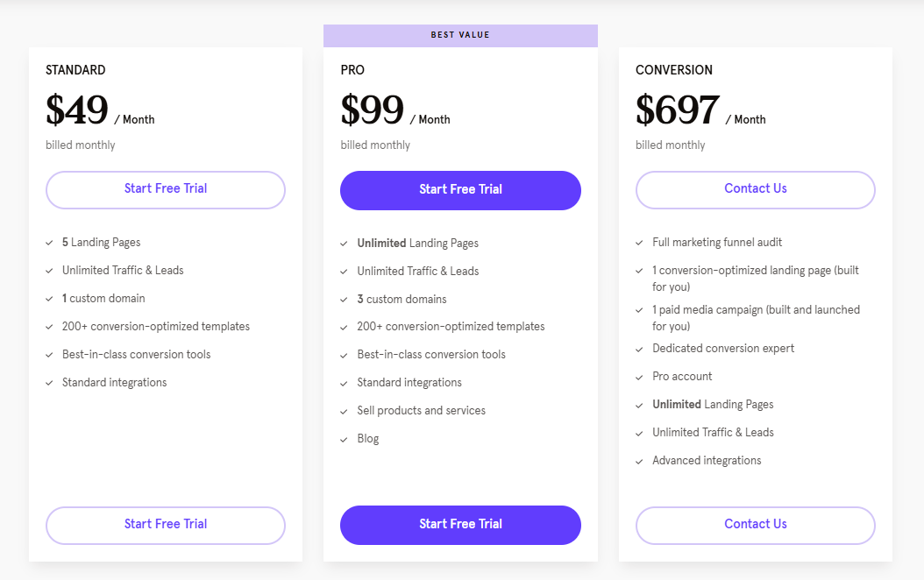Screen dimensions: 924x580
Task: Click the checkmark next to "1 custom domain"
Action: point(50,299)
